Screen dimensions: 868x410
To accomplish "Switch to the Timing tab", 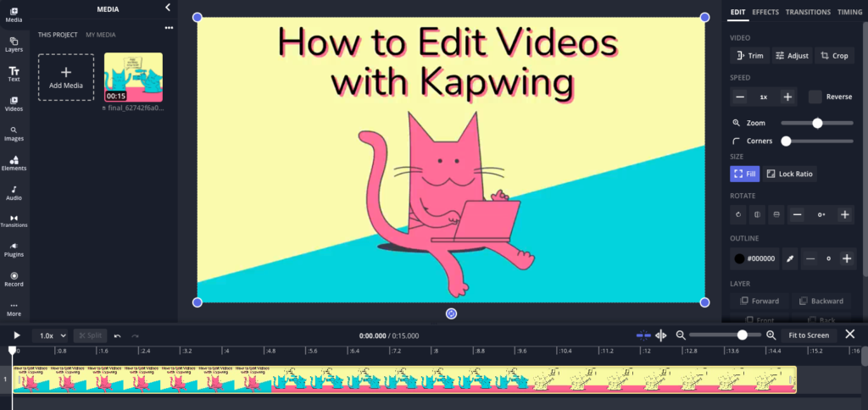I will tap(849, 12).
